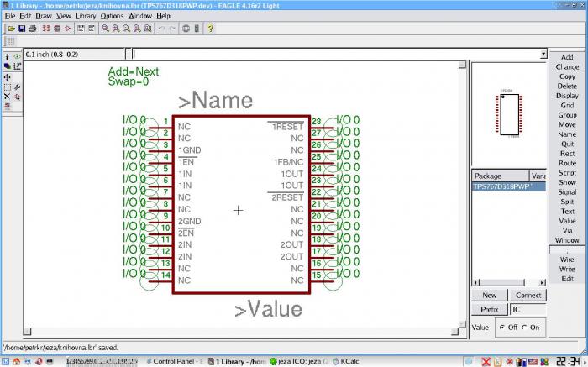Set Value radio button to On
Image resolution: width=588 pixels, height=367 pixels.
pyautogui.click(x=524, y=328)
